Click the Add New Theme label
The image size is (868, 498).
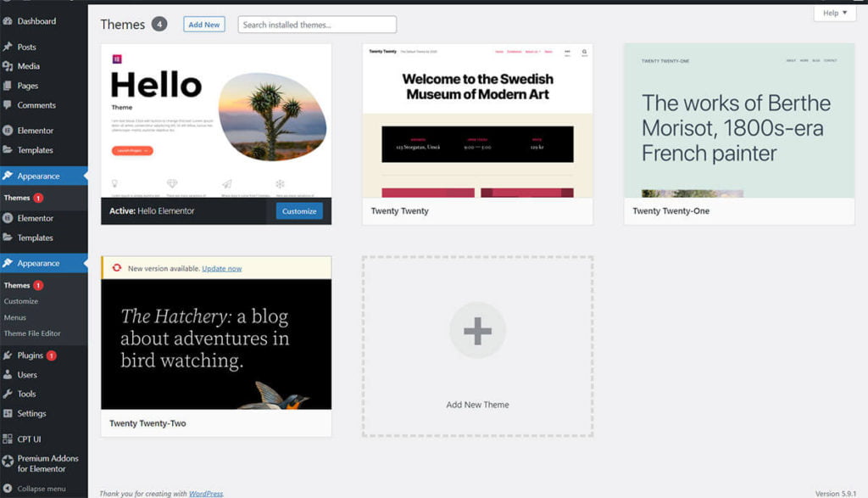(x=477, y=405)
